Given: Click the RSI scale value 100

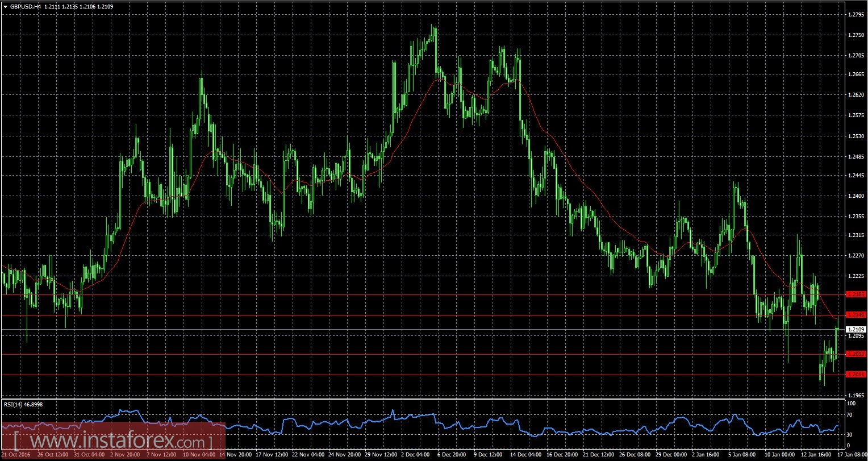Looking at the screenshot, I should coord(852,403).
